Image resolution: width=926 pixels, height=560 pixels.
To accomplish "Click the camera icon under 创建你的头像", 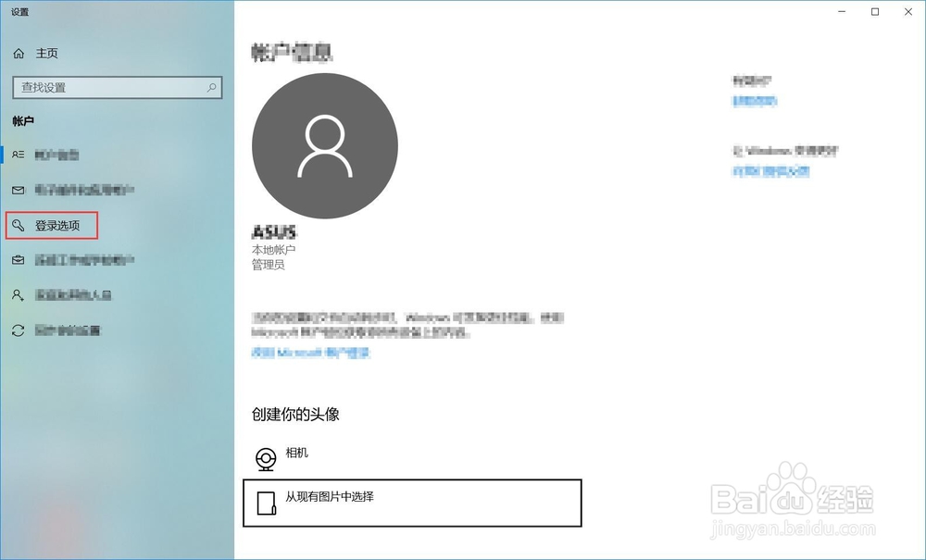I will (x=266, y=455).
